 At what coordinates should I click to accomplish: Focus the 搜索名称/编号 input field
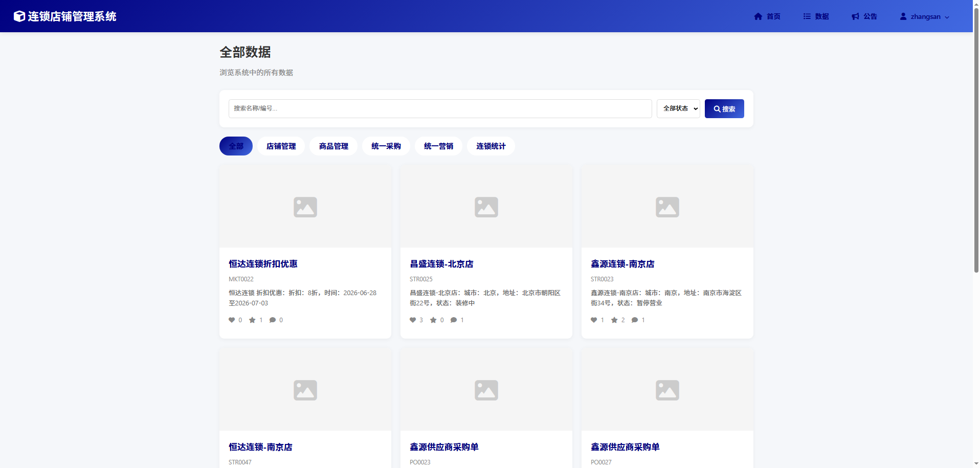(x=440, y=108)
